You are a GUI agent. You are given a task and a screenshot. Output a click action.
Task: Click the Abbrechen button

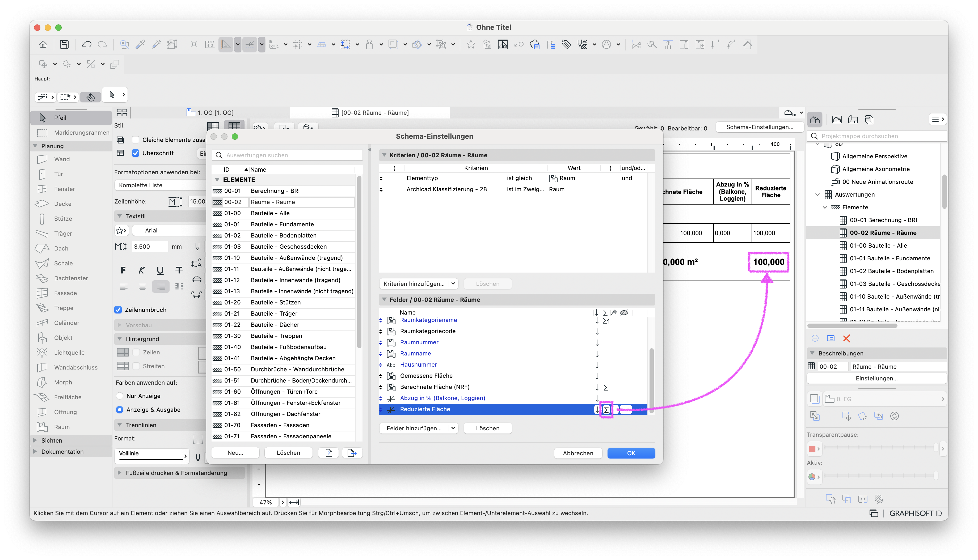pyautogui.click(x=578, y=453)
